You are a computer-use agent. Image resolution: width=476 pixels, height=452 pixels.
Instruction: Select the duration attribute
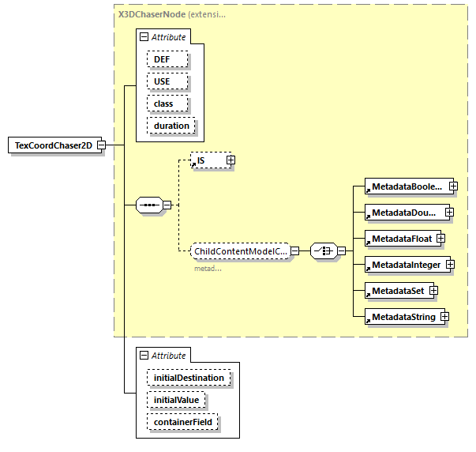[x=171, y=126]
